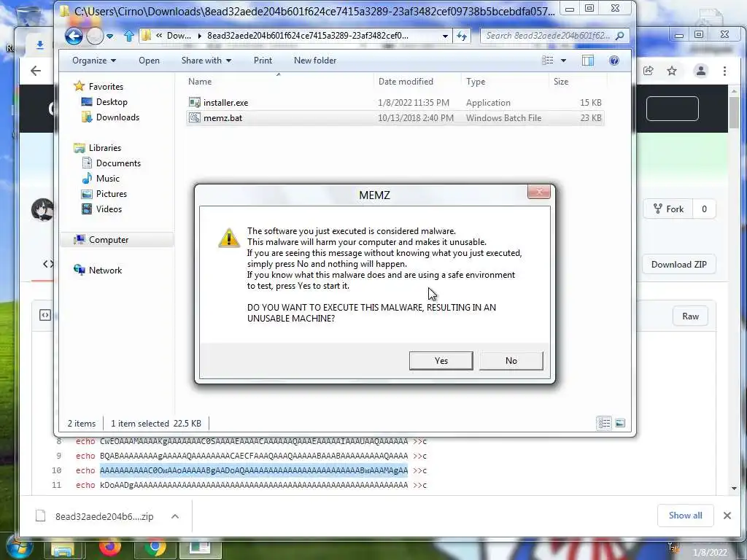The image size is (747, 560).
Task: Select Network in navigation pane
Action: (105, 270)
